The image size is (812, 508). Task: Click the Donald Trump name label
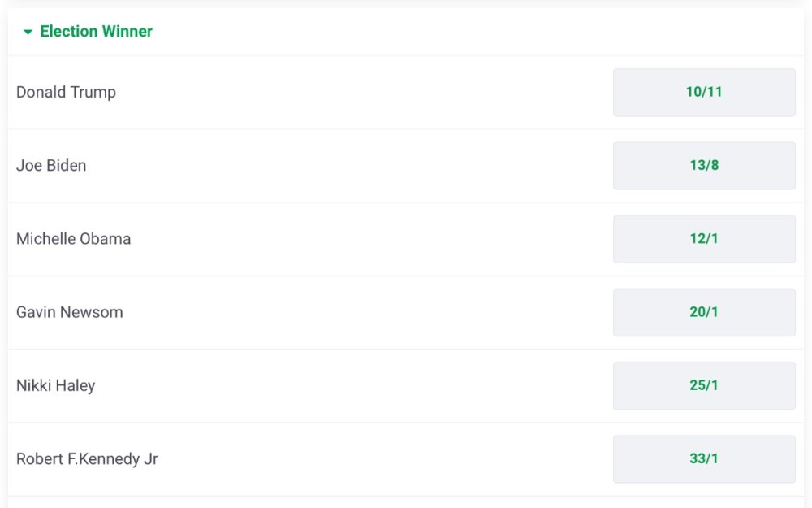pyautogui.click(x=66, y=93)
